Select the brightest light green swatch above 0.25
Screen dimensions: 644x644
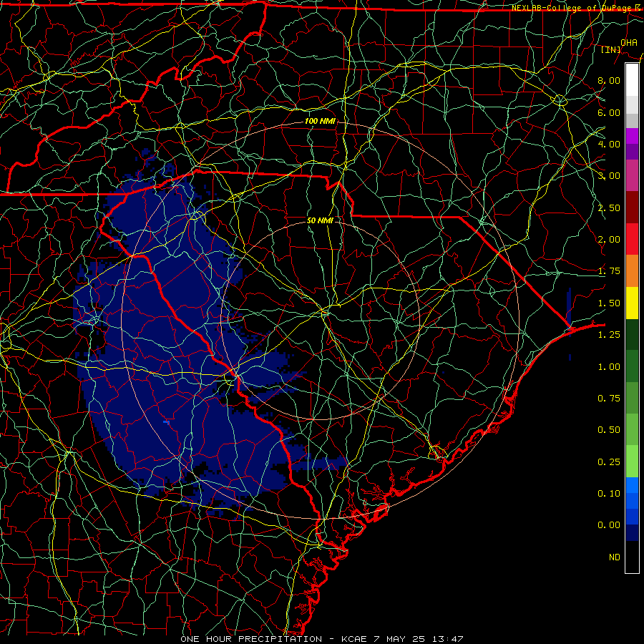coord(632,462)
